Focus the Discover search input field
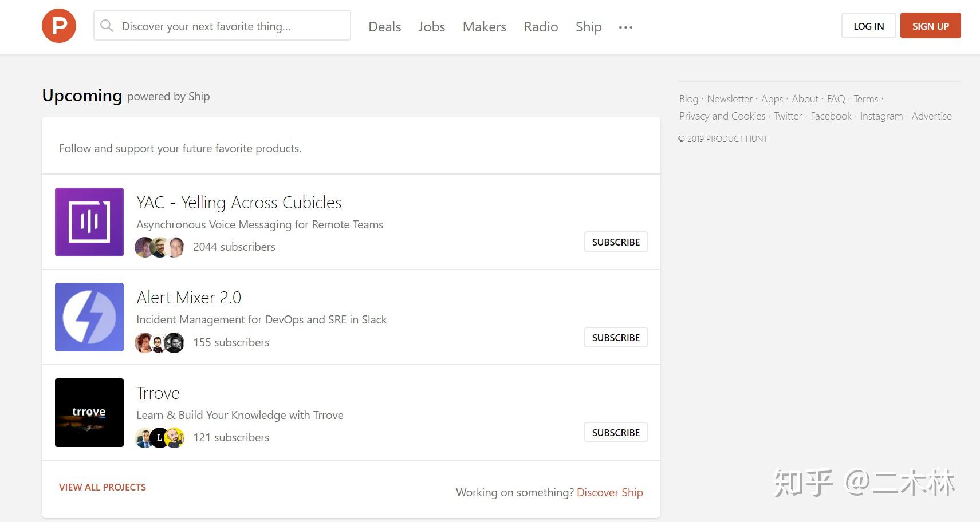Screen dimensions: 980x522 (x=229, y=26)
